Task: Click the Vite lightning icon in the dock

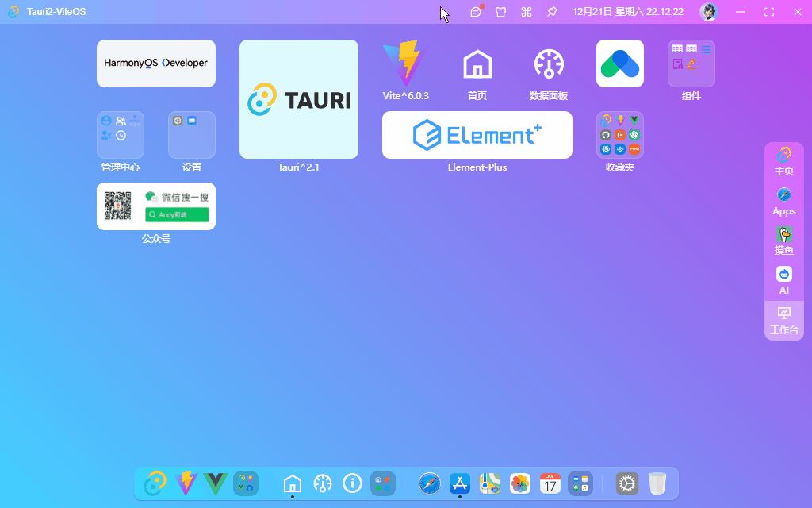Action: [186, 483]
